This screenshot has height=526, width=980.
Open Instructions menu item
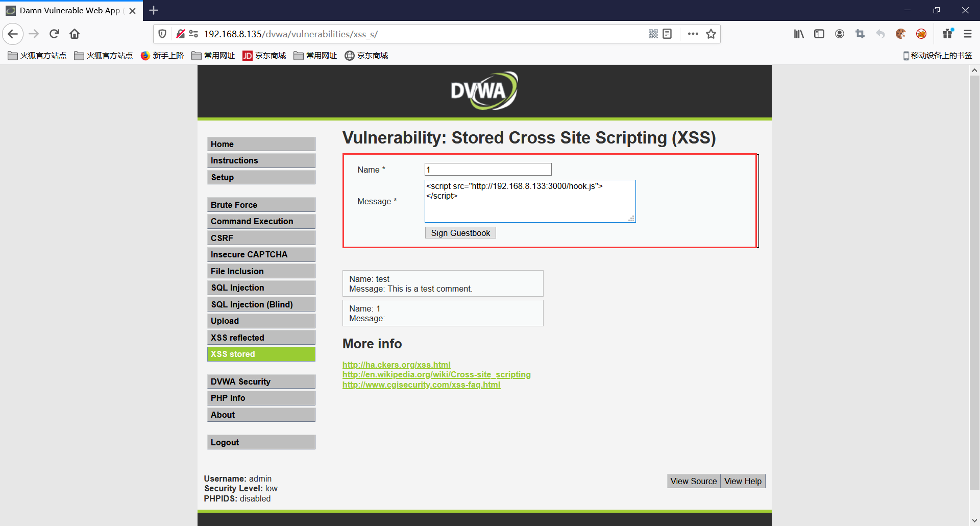point(261,160)
